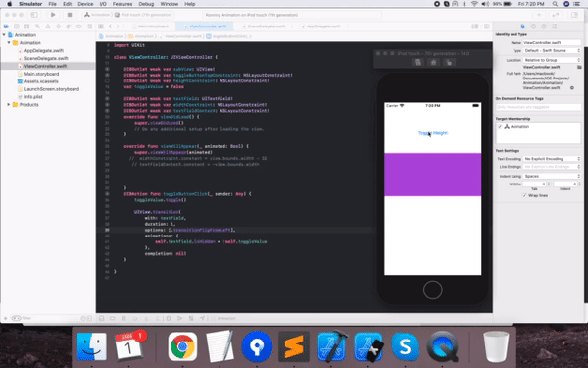This screenshot has height=368, width=588.
Task: Click the simulator Home button icon
Action: tap(433, 63)
